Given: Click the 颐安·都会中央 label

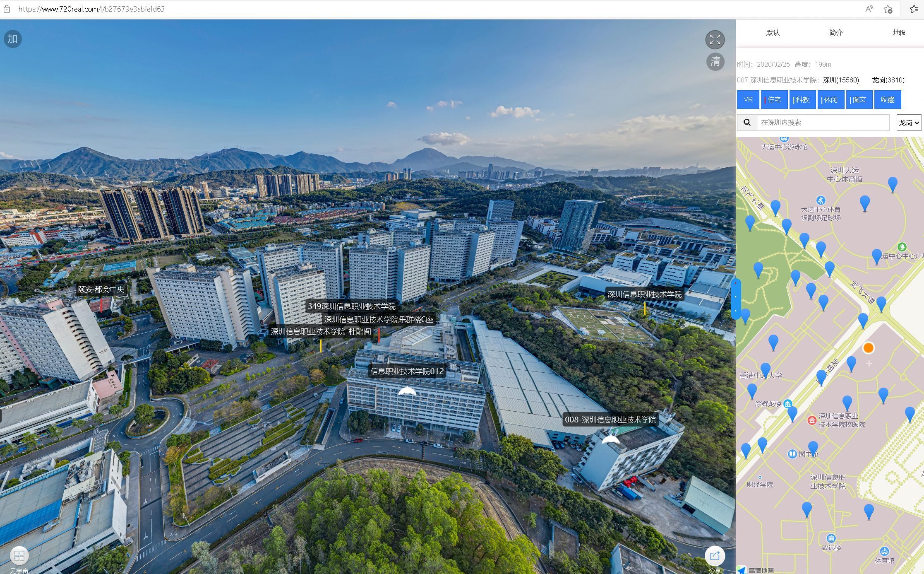Looking at the screenshot, I should 101,289.
